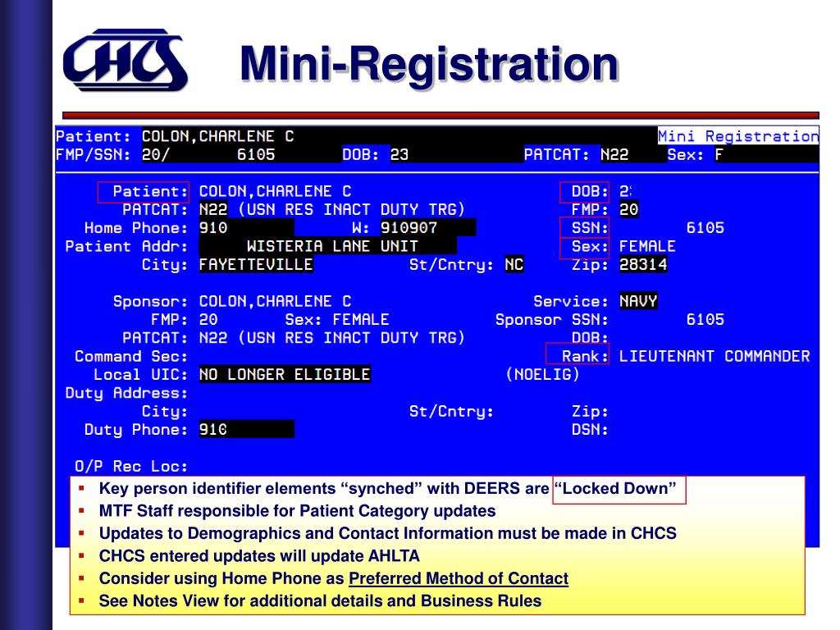
Task: Click the See Notes View bullet text
Action: point(321,601)
